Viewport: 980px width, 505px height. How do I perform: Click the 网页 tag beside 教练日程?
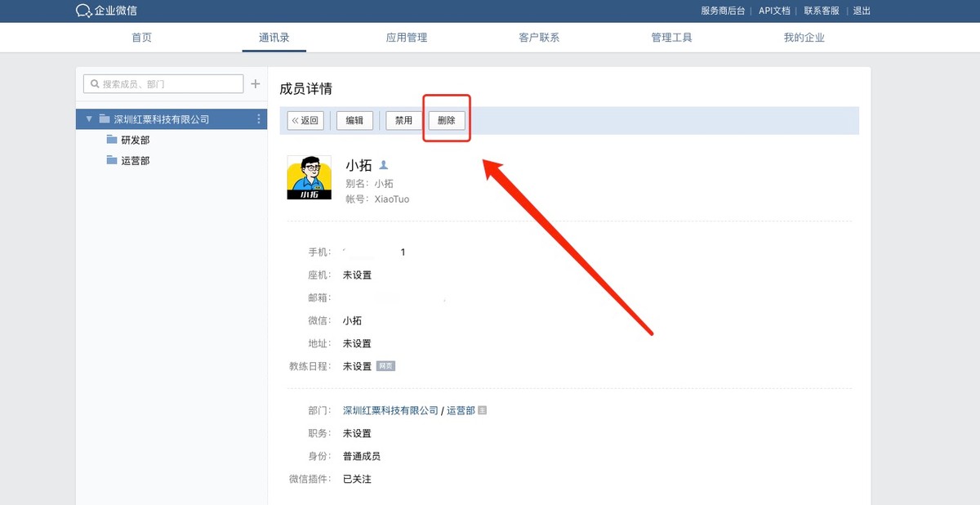pyautogui.click(x=385, y=365)
